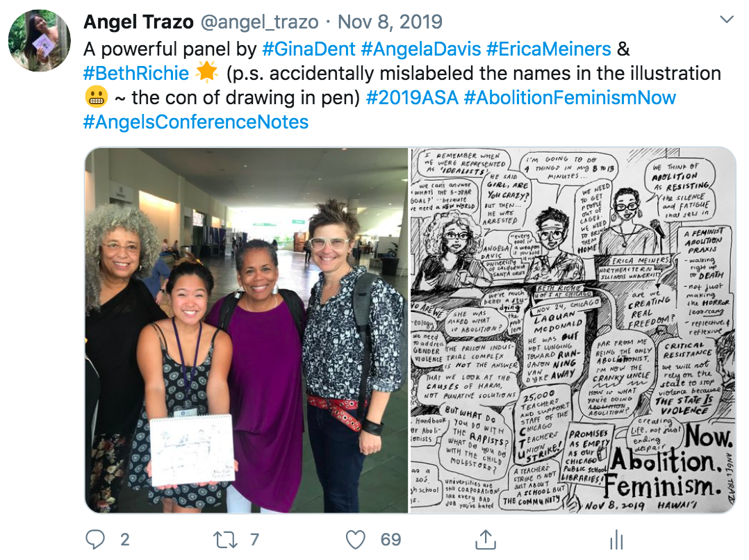Open the #AngelsConferenceNotes hashtag
The image size is (749, 560).
pyautogui.click(x=196, y=122)
